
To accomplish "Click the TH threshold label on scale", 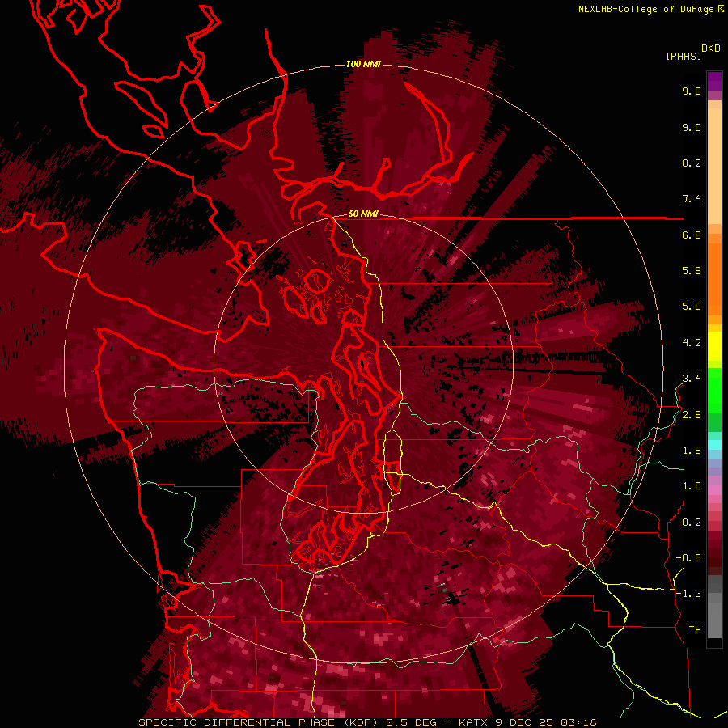I will coord(695,630).
